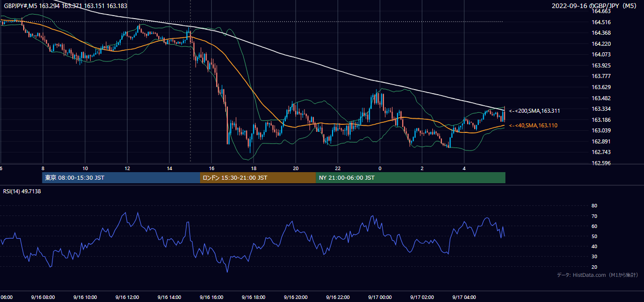Click the '9/16 08:00' date axis label
Image resolution: width=644 pixels, height=302 pixels.
(43, 297)
